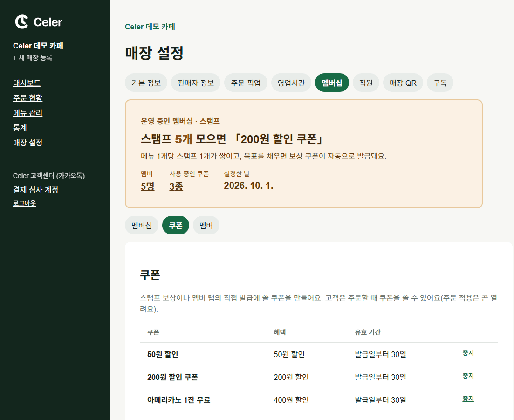Select the 쿠폰 sub-tab

(176, 225)
